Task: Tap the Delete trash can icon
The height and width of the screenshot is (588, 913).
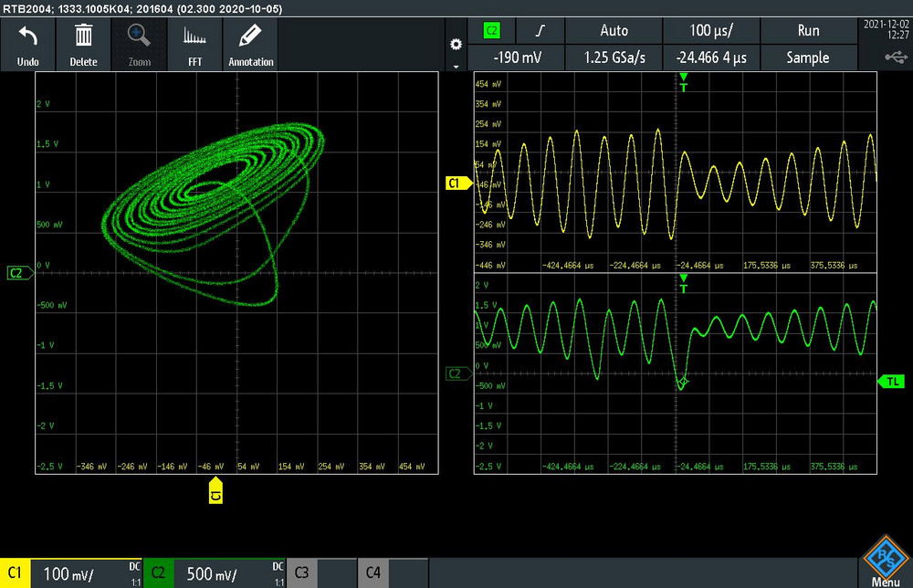Action: tap(83, 45)
